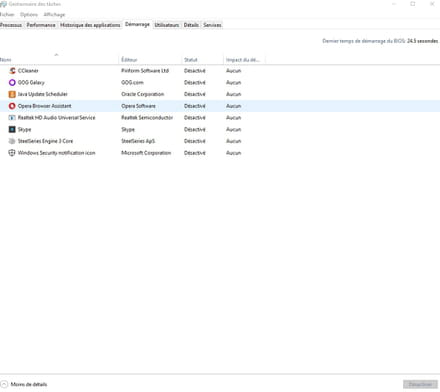Sort by the Éditeur column header
Screen dimensions: 440x392
(150, 60)
